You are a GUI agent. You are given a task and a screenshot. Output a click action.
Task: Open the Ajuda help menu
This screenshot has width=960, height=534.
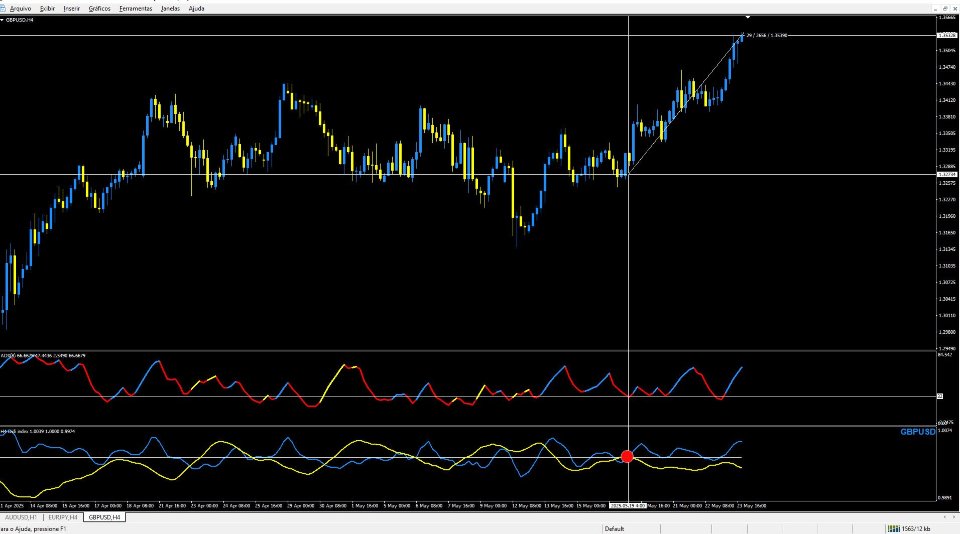point(196,9)
